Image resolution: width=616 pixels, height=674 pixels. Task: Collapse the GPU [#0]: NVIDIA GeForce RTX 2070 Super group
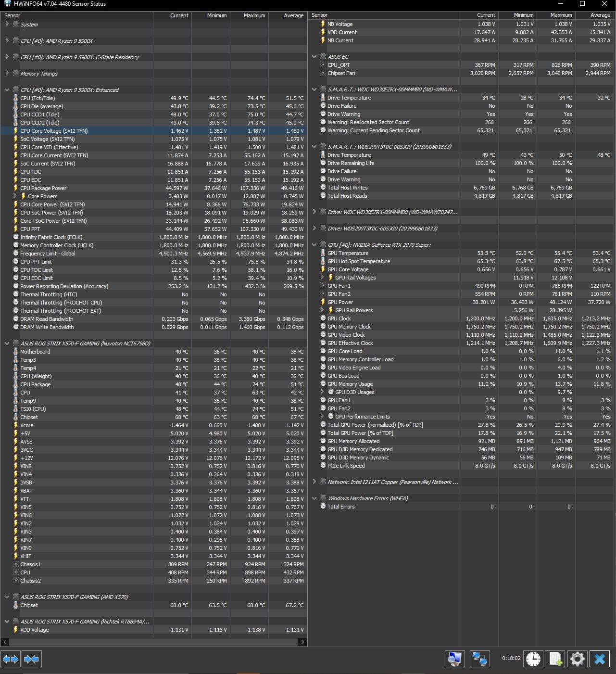pos(314,245)
